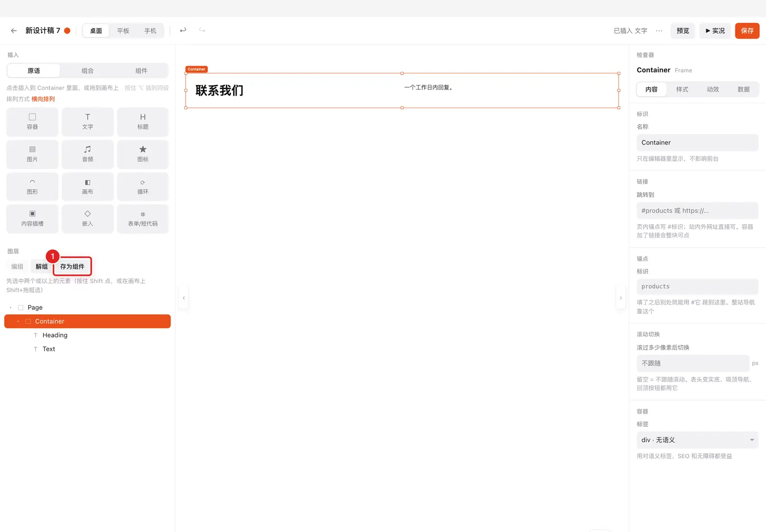Click the 实况 live button
766x532 pixels.
(x=715, y=31)
